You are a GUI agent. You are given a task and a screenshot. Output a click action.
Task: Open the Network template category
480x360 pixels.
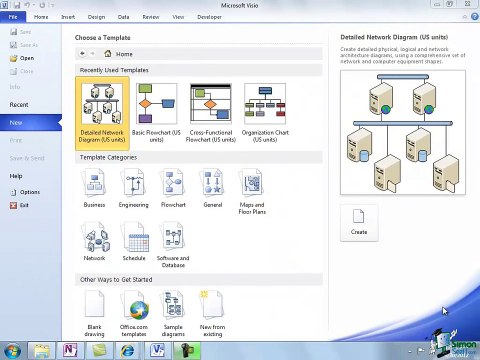pyautogui.click(x=94, y=242)
